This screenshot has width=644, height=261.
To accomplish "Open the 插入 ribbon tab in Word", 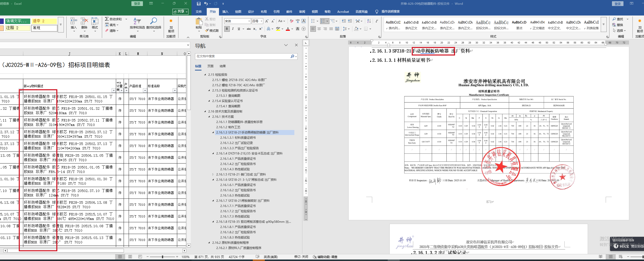I will click(x=225, y=12).
